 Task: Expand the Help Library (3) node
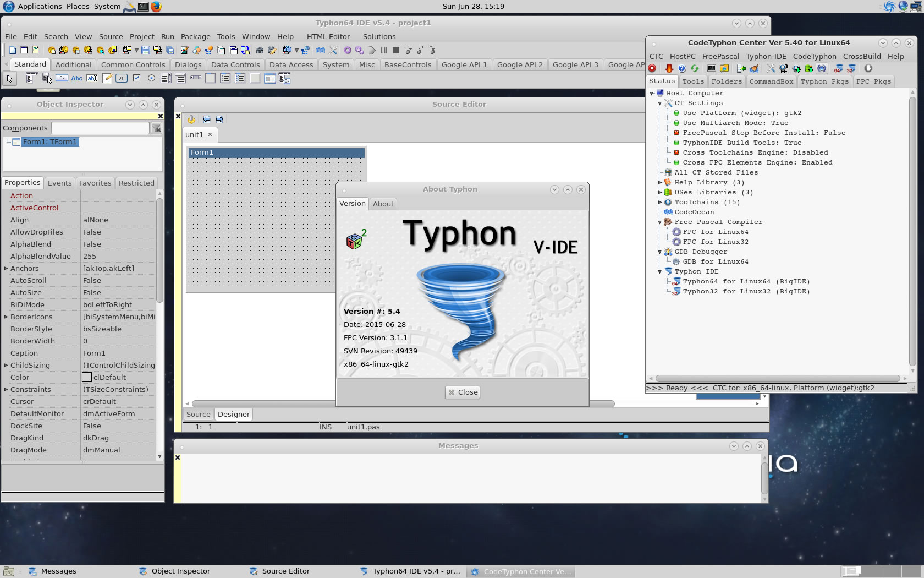660,183
